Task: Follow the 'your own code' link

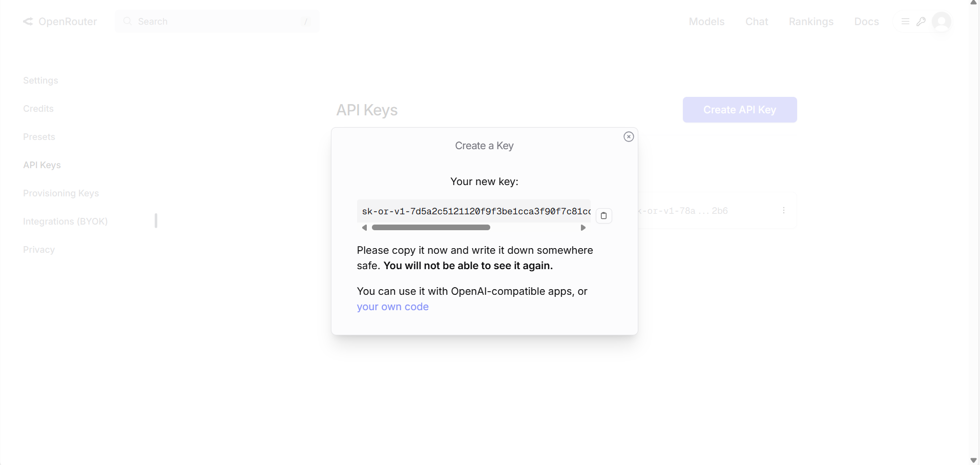Action: (392, 307)
